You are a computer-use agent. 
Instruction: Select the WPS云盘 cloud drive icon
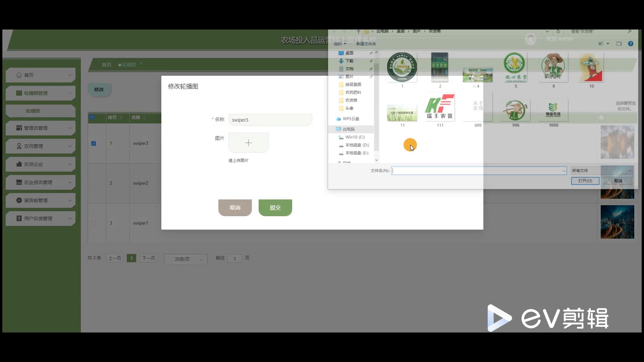[338, 119]
